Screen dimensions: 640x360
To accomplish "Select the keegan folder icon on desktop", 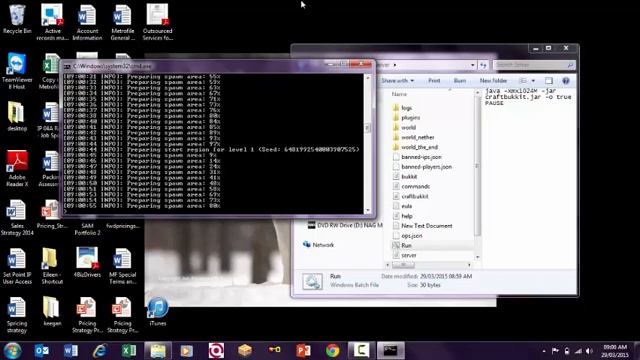I will click(x=52, y=311).
